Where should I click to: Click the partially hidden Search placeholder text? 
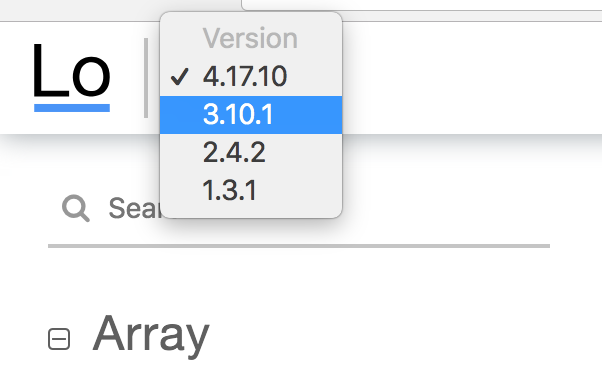(x=134, y=208)
